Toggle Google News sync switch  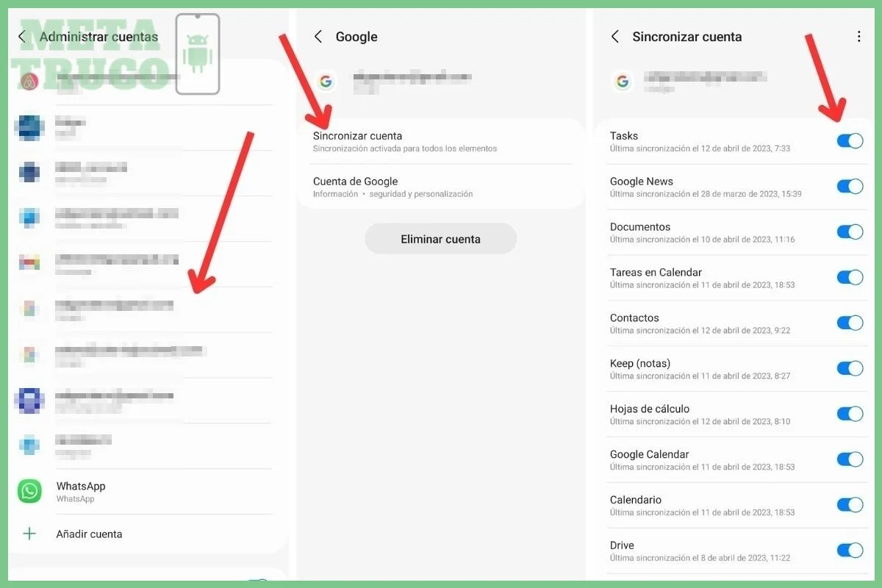click(x=850, y=186)
